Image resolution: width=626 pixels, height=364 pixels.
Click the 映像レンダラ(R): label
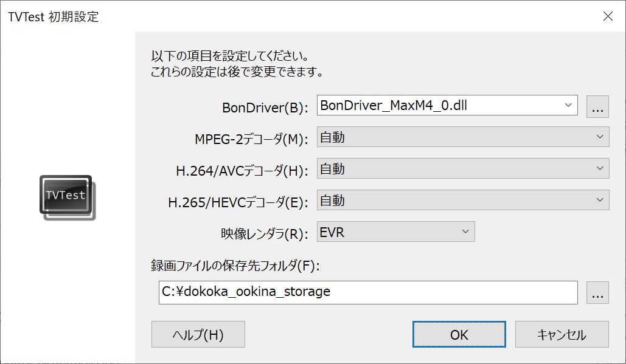pos(264,233)
